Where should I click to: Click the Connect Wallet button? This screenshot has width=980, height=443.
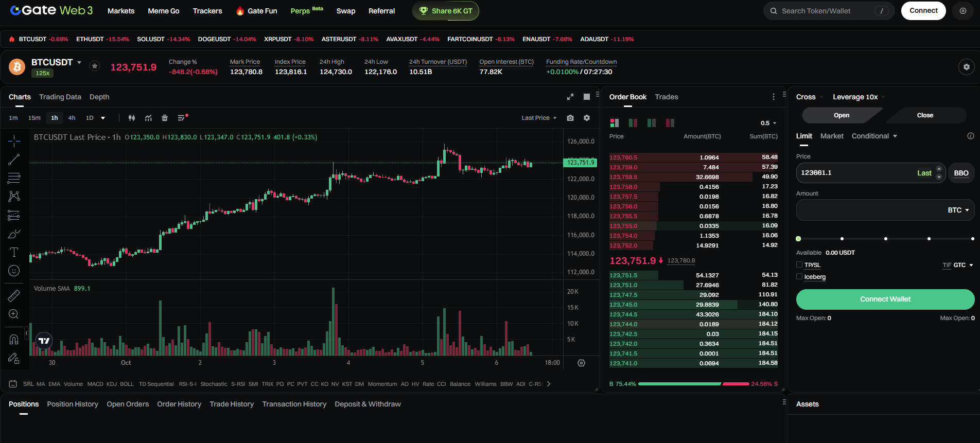(885, 299)
